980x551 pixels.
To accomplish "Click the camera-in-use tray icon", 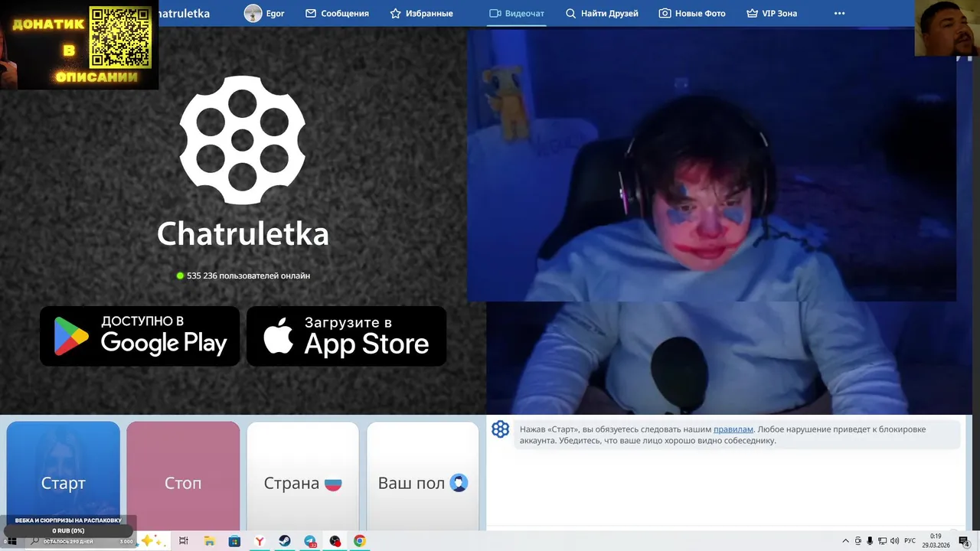I will (x=857, y=541).
